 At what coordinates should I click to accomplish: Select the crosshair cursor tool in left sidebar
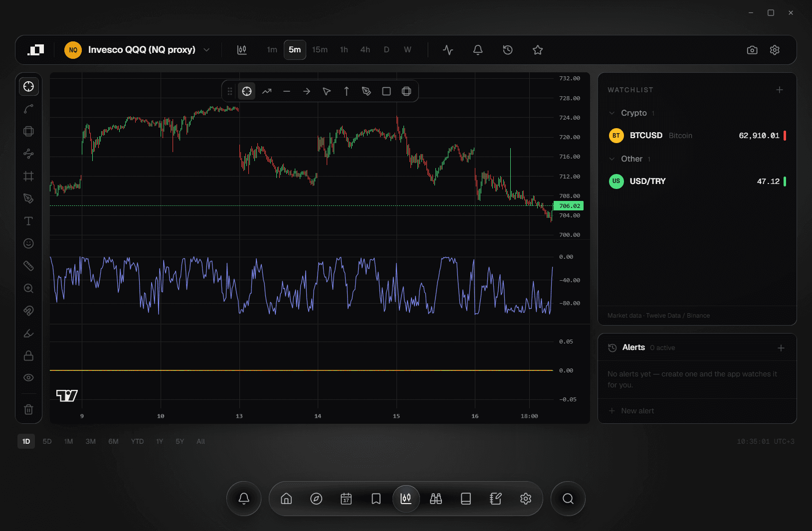[x=28, y=86]
